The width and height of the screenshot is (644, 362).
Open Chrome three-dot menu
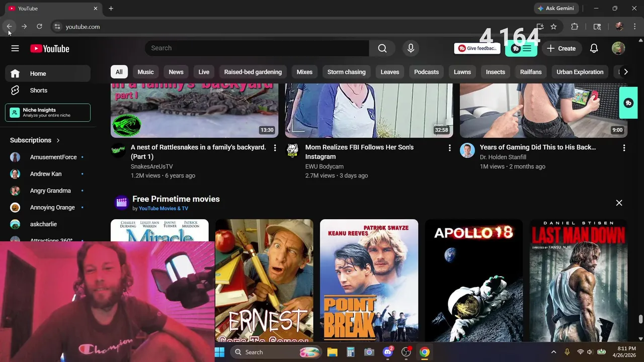pos(634,27)
